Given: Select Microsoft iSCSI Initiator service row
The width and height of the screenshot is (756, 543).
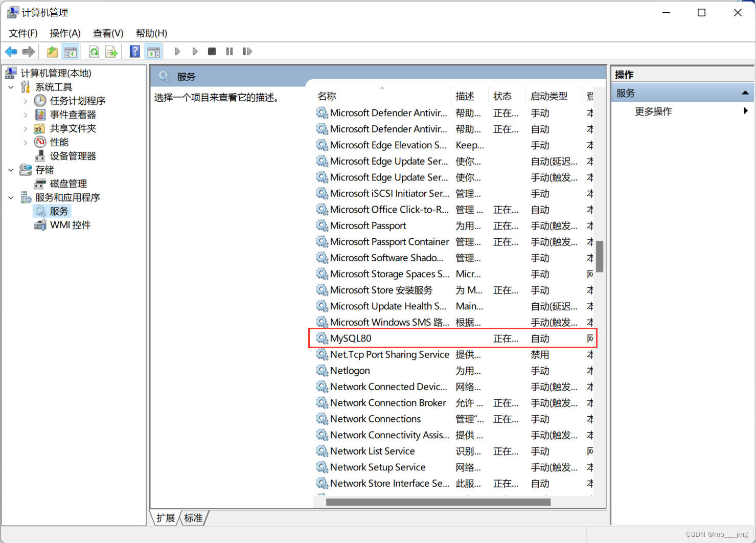Looking at the screenshot, I should 453,193.
